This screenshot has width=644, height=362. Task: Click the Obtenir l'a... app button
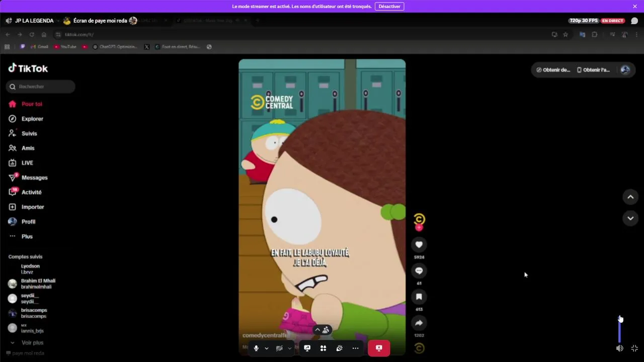594,70
